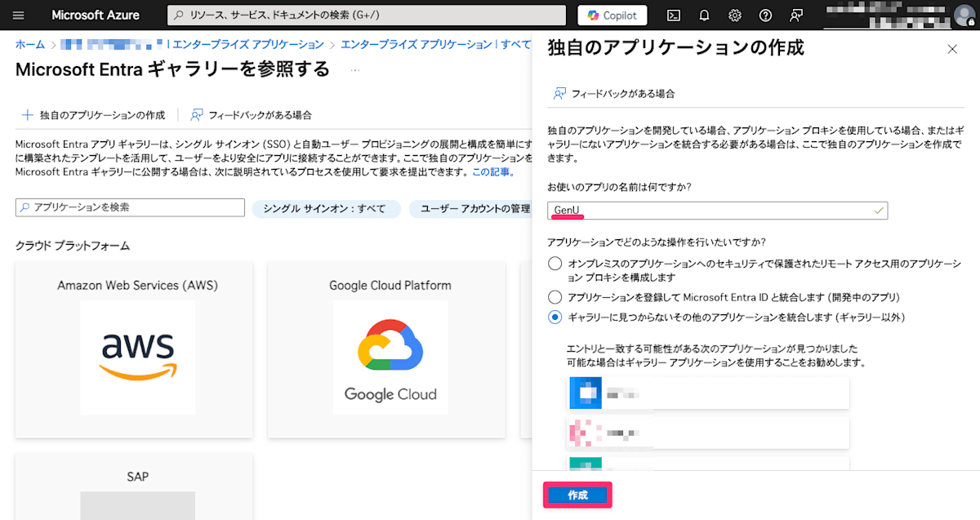The width and height of the screenshot is (980, 520).
Task: Open the top-bar feedback icon
Action: tap(796, 16)
